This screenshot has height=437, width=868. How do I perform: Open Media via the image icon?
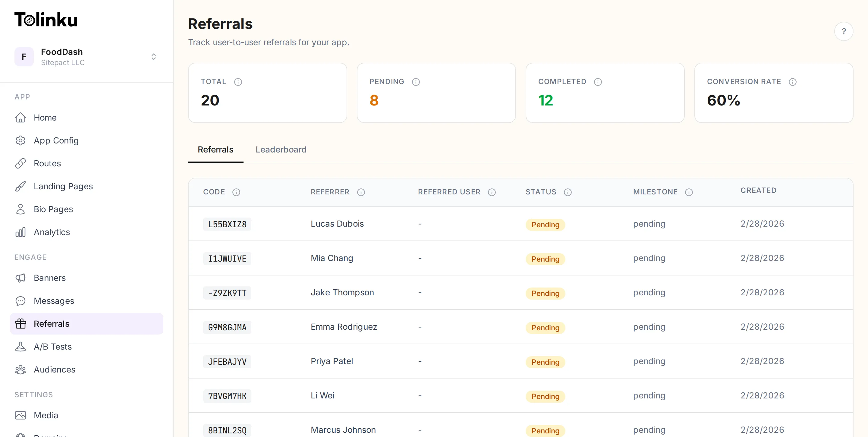20,415
